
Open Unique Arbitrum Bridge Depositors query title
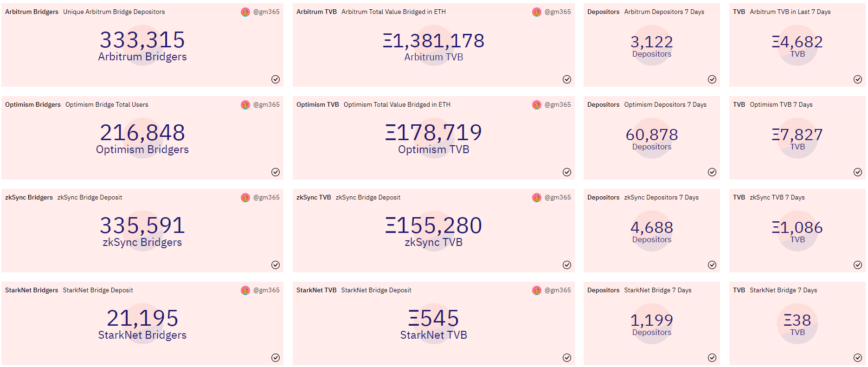(x=114, y=12)
